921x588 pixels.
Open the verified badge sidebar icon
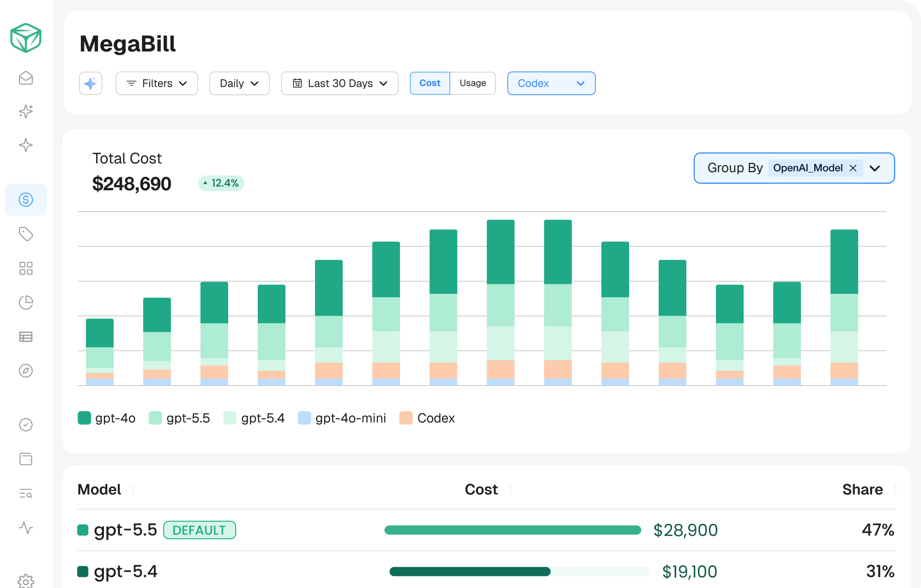click(x=26, y=425)
